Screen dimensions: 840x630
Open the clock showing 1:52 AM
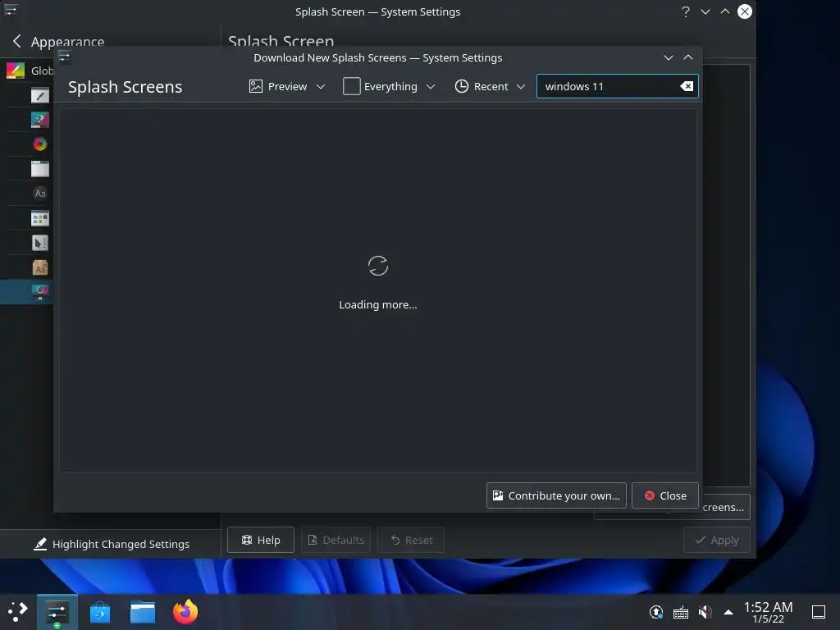(768, 612)
